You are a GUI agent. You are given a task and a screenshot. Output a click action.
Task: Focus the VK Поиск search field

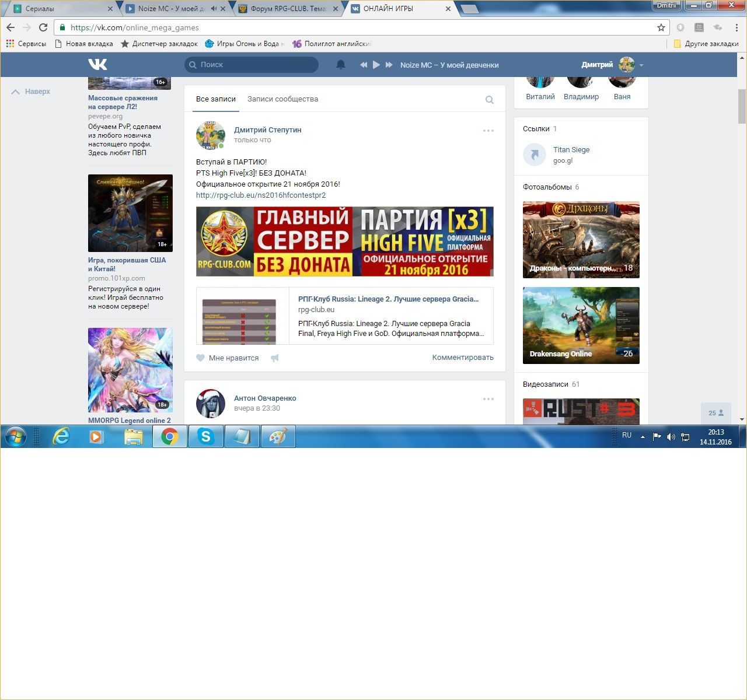click(x=252, y=65)
